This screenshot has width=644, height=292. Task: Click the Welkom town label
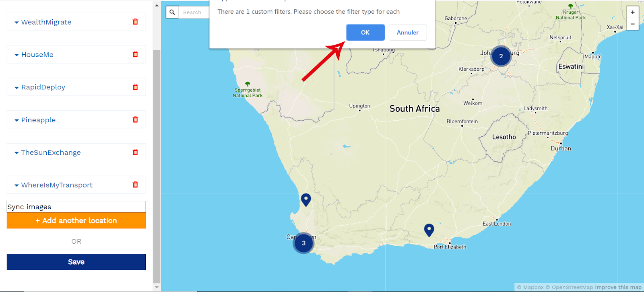pyautogui.click(x=473, y=103)
